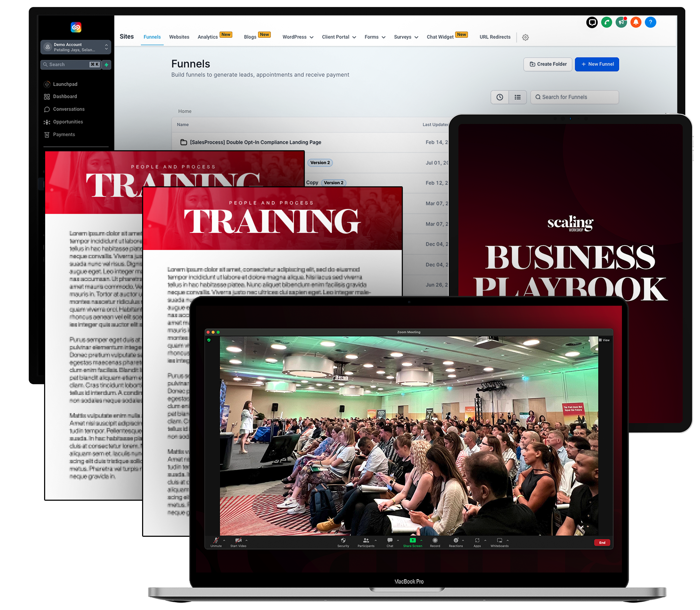Click the Search for Funnels field
This screenshot has width=700, height=610.
pos(575,97)
